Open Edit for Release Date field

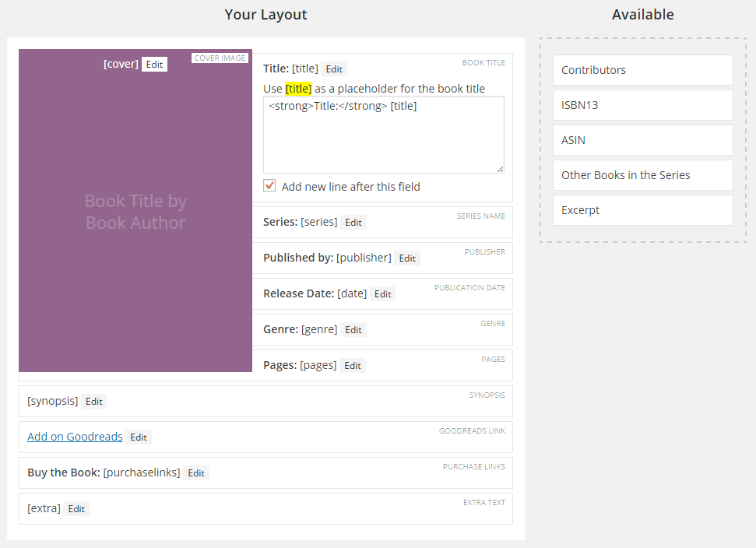point(382,293)
